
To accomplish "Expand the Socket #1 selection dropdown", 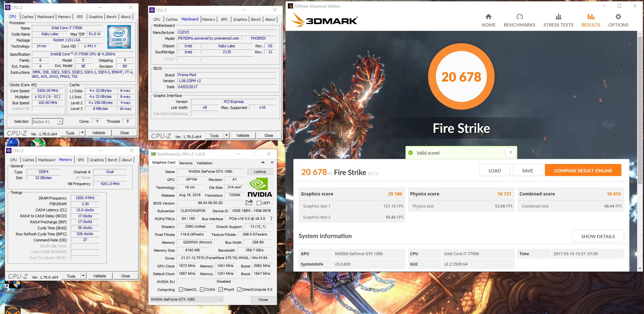I will [60, 122].
